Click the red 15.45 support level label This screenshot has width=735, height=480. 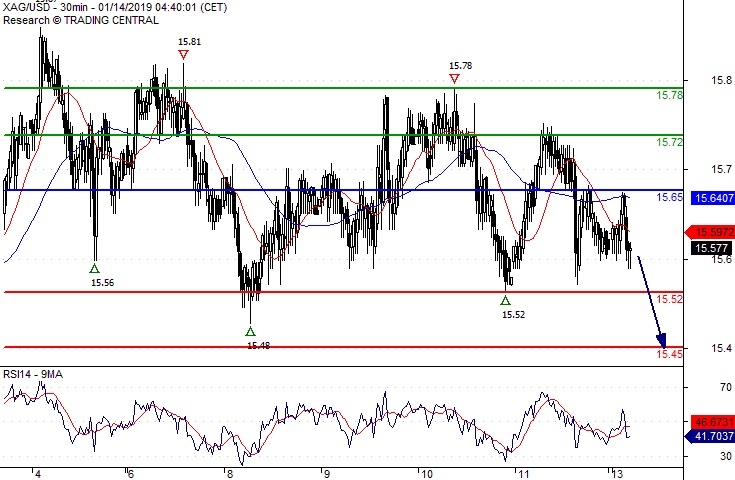click(x=669, y=354)
